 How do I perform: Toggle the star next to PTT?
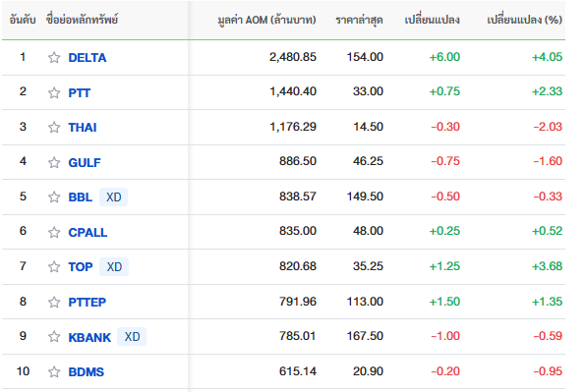coord(54,92)
